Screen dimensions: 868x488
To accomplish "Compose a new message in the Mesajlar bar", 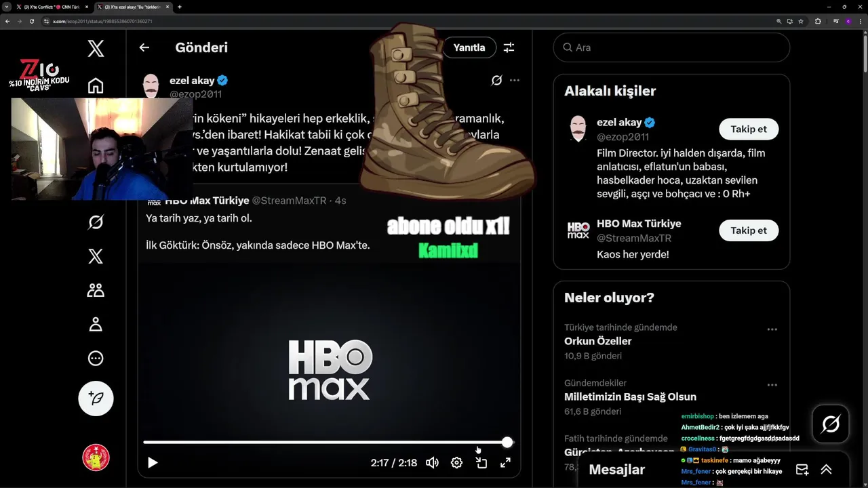I will pos(802,470).
